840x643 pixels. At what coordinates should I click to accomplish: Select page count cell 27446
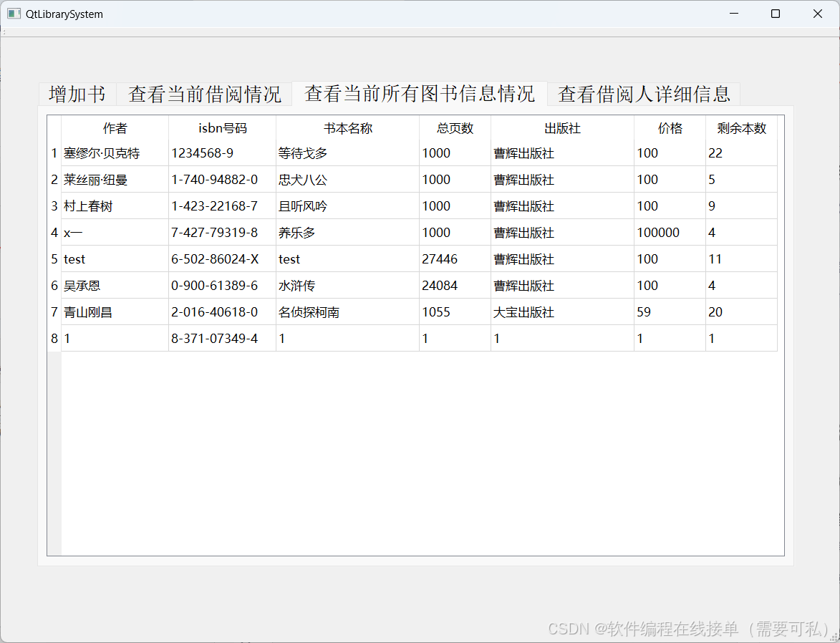point(455,258)
